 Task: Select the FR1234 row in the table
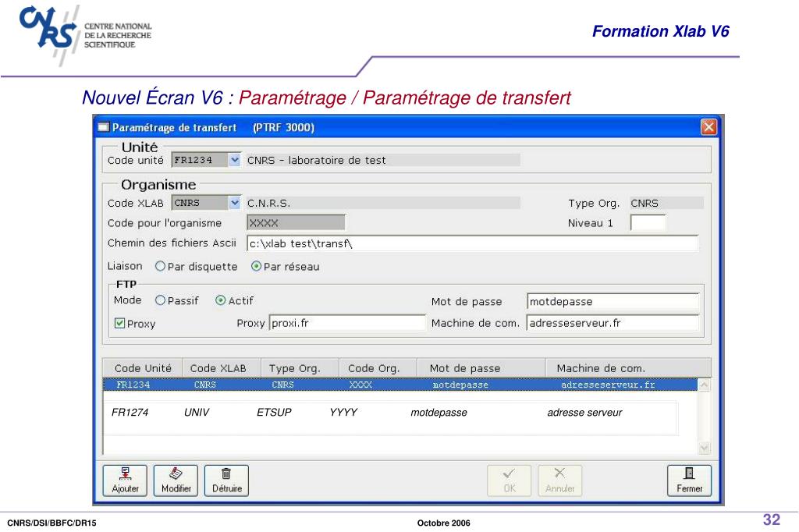[x=400, y=385]
